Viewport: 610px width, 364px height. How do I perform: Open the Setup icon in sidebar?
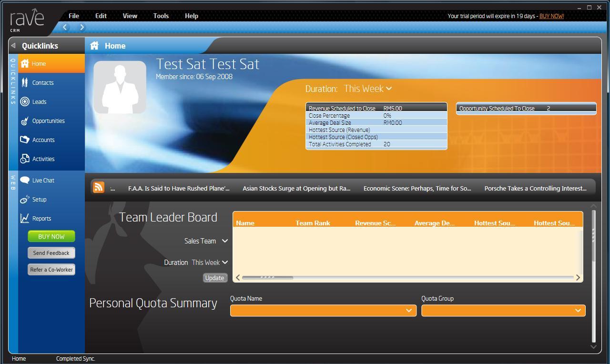pyautogui.click(x=25, y=200)
